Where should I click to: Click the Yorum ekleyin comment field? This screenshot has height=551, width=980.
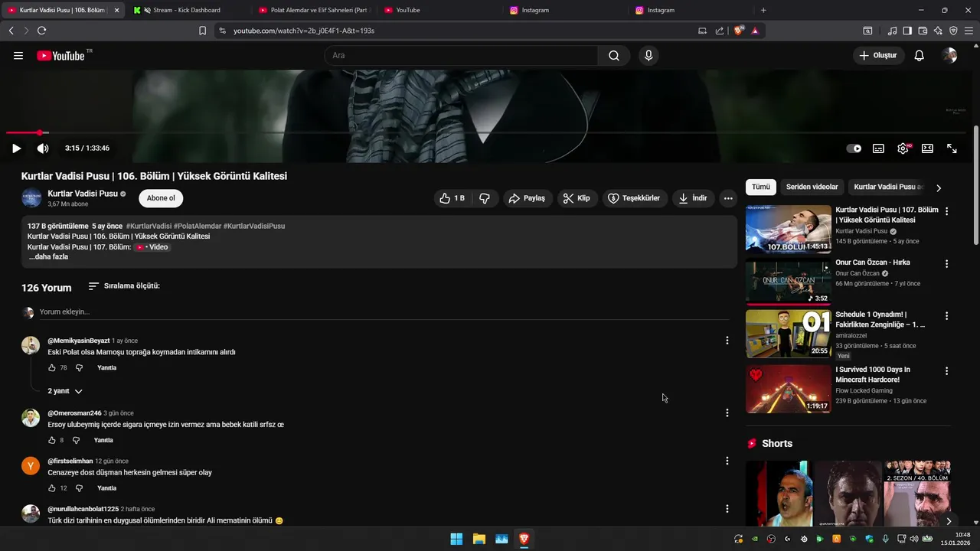[x=383, y=312]
